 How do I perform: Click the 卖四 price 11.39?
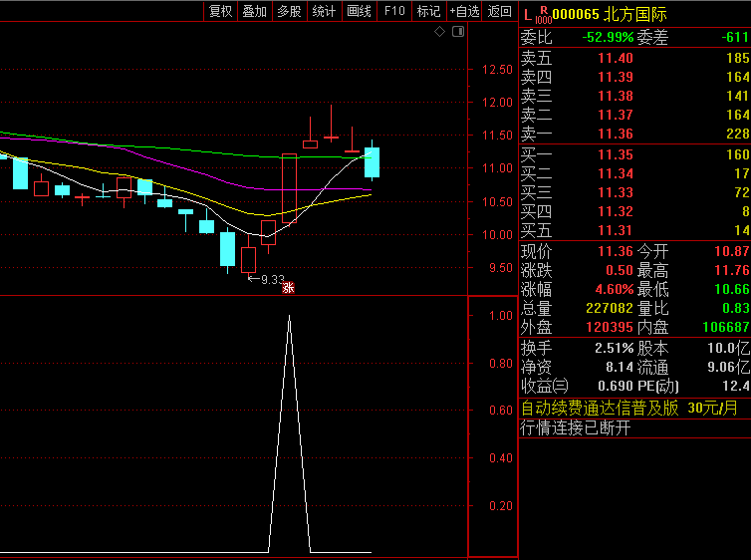pyautogui.click(x=616, y=77)
